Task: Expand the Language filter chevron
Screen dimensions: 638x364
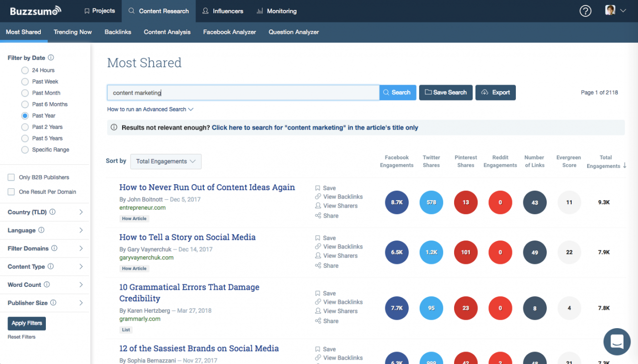Action: 81,230
